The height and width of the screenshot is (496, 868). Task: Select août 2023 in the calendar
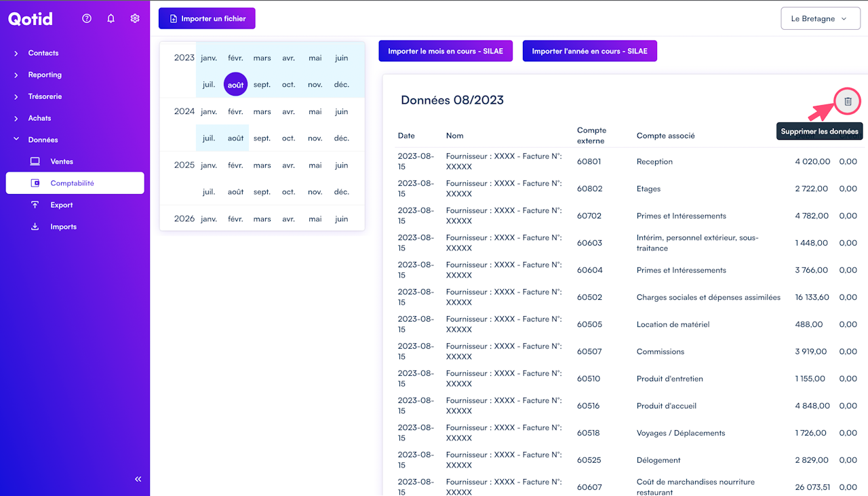pos(235,85)
